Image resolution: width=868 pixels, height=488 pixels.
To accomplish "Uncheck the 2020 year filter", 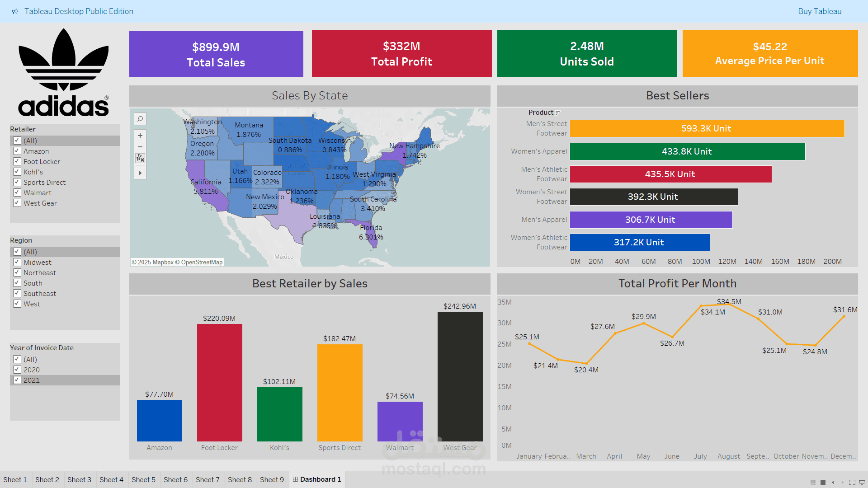I will 17,370.
